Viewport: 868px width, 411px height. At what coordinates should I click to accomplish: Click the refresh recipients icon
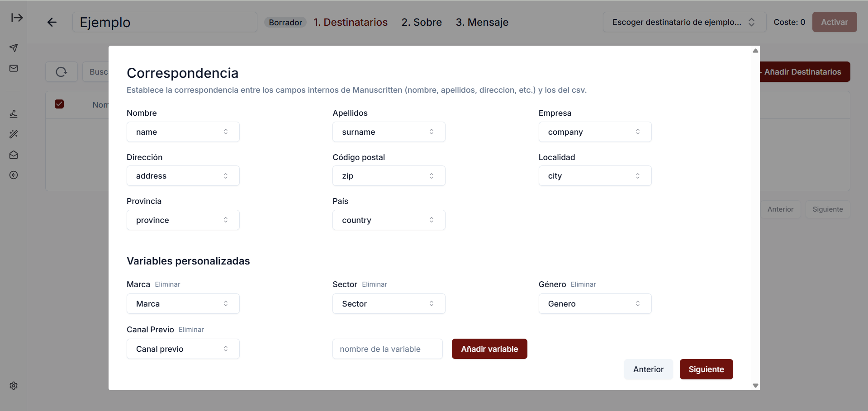coord(61,71)
